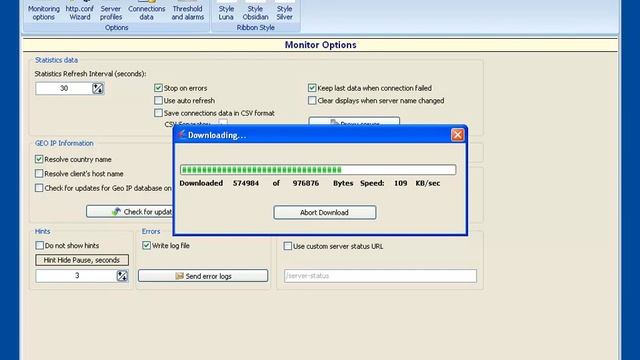Enable Resolve client's host name
The image size is (640, 360).
39,173
